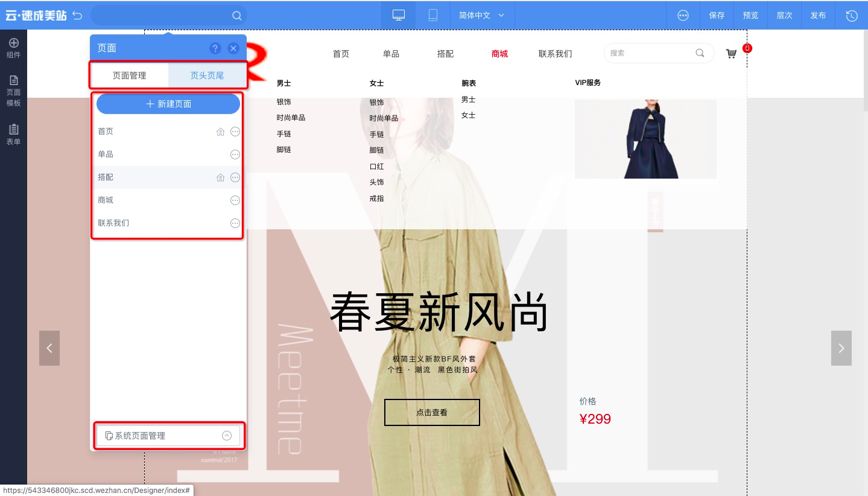Click 搭配 in site navigation
The image size is (868, 496).
coord(445,54)
